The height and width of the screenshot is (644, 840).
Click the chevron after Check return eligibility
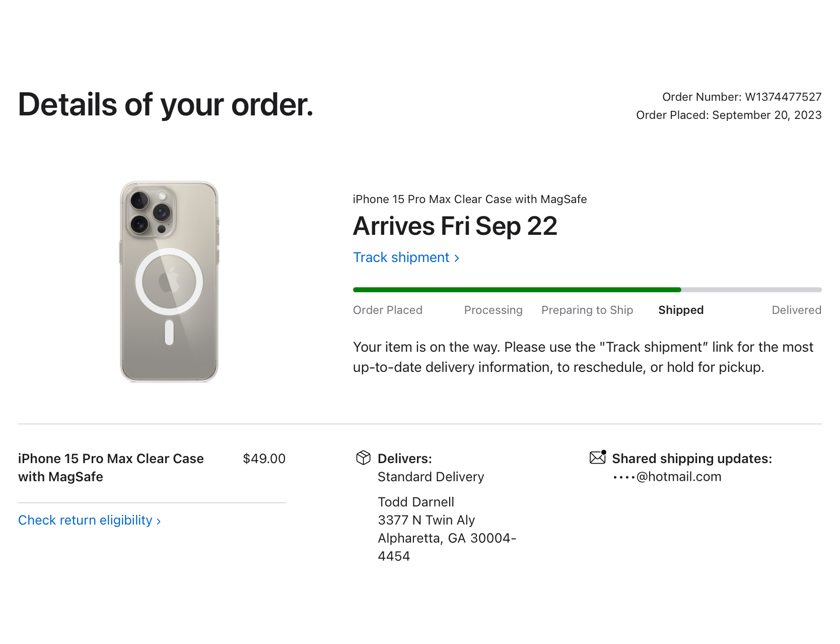pyautogui.click(x=159, y=521)
